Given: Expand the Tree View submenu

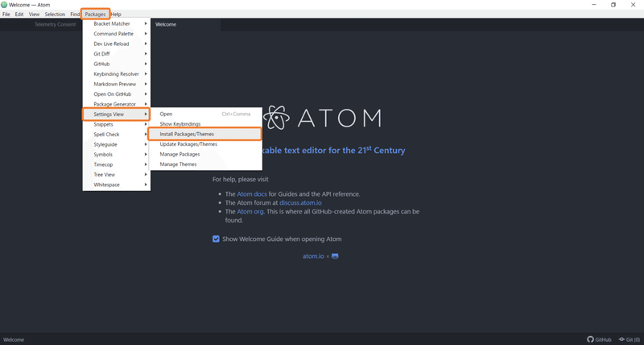Looking at the screenshot, I should pos(117,175).
